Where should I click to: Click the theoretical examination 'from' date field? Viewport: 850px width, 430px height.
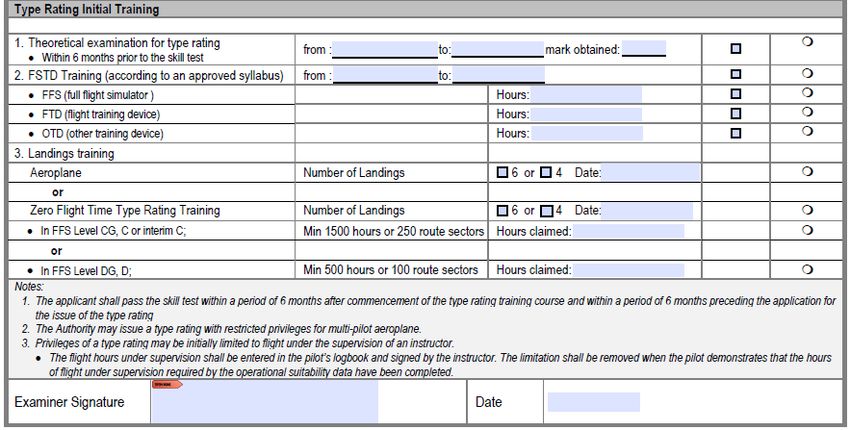385,49
